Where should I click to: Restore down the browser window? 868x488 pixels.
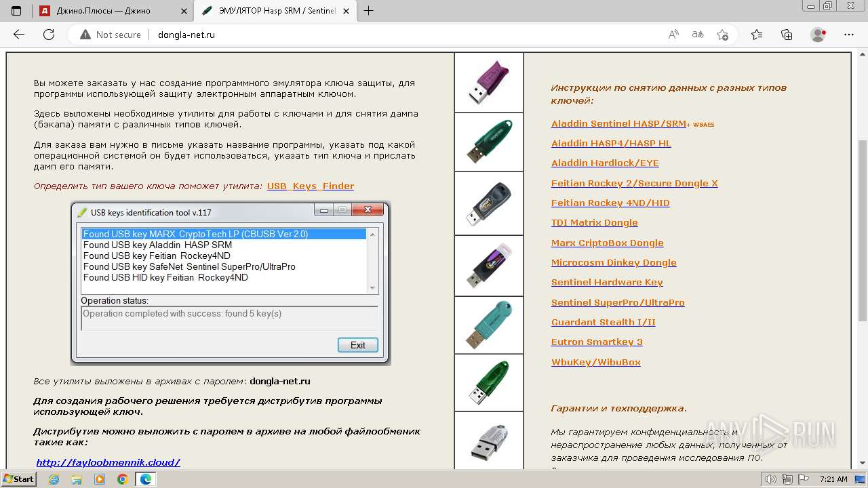coord(828,5)
